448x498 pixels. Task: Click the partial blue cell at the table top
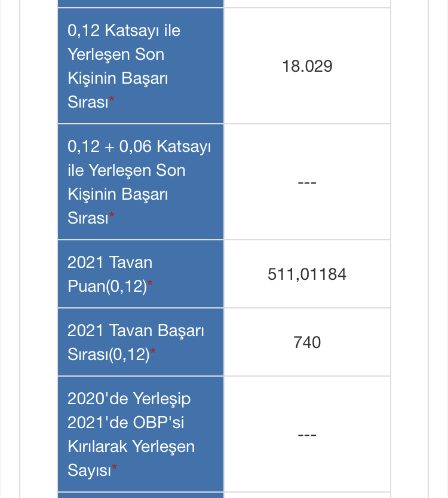(x=140, y=3)
